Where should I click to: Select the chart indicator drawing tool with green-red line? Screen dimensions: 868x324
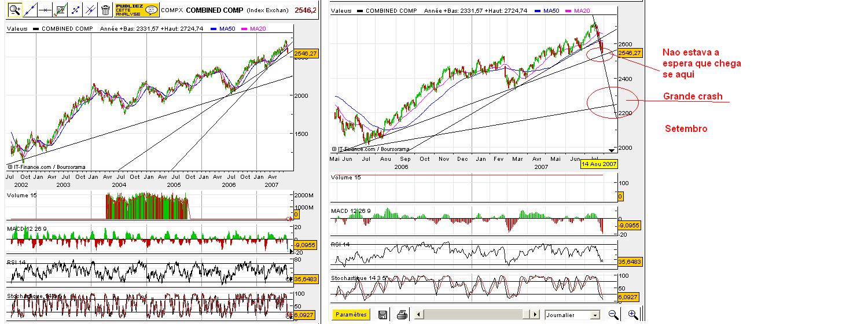60,9
